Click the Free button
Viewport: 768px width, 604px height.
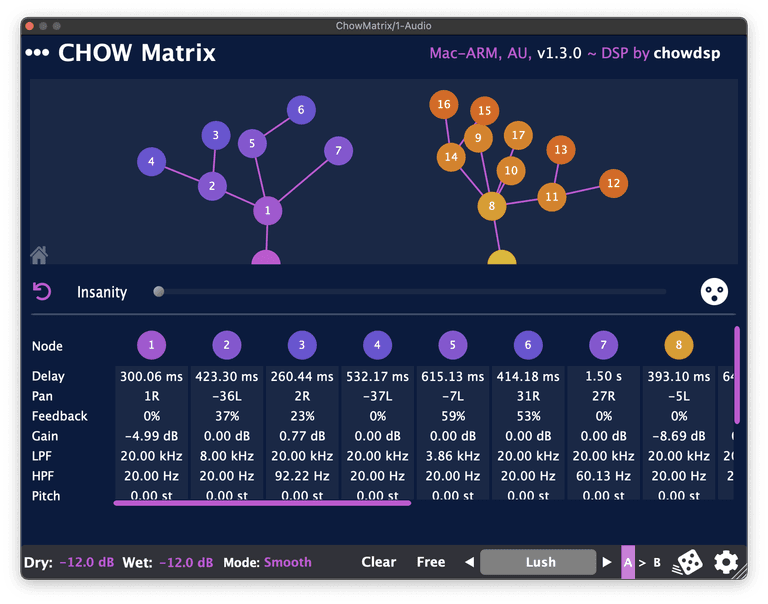click(x=431, y=562)
